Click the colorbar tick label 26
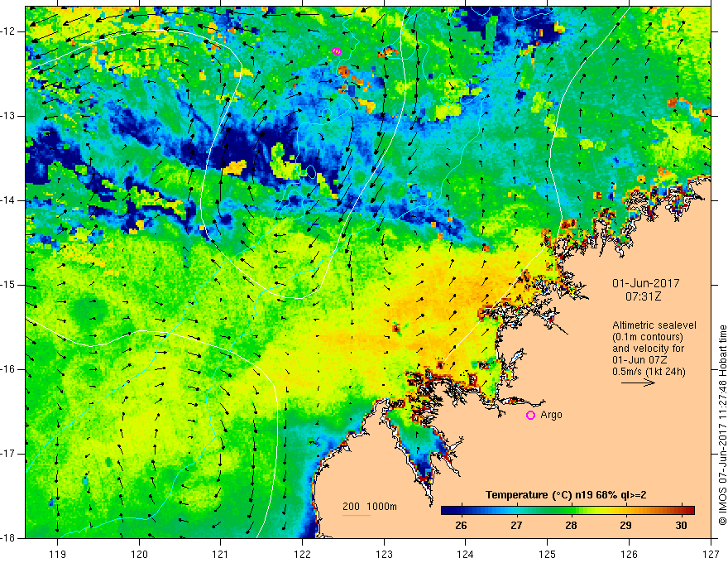This screenshot has height=563, width=728. [x=461, y=526]
